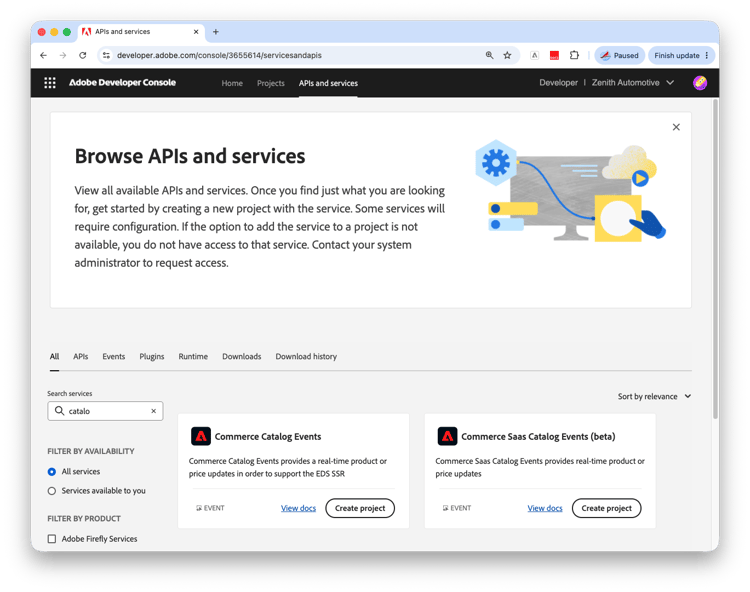Click the Commerce Saas Catalog Events Adobe icon

point(447,437)
